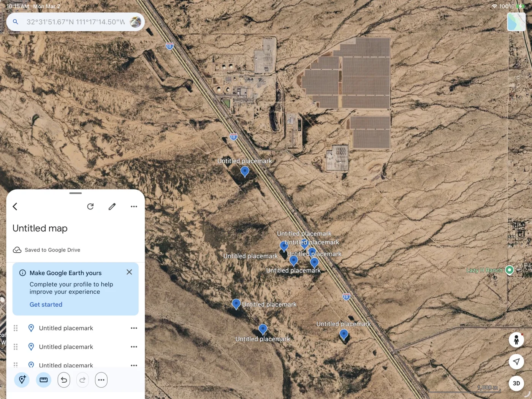Open first Untitled placemark options menu
532x399 pixels.
click(134, 328)
